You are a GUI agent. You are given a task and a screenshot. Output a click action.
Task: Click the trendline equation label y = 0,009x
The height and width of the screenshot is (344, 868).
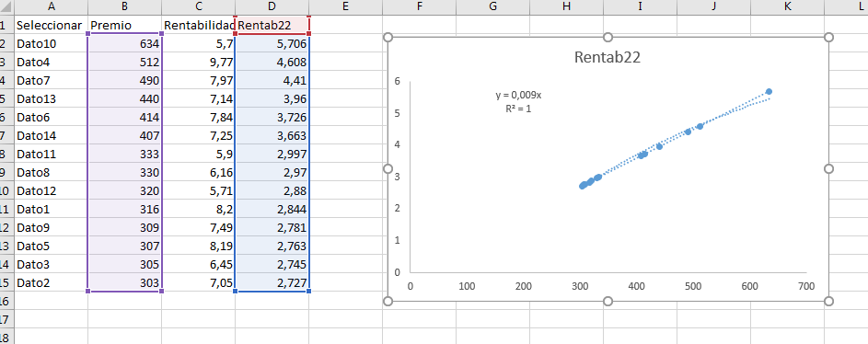point(518,95)
